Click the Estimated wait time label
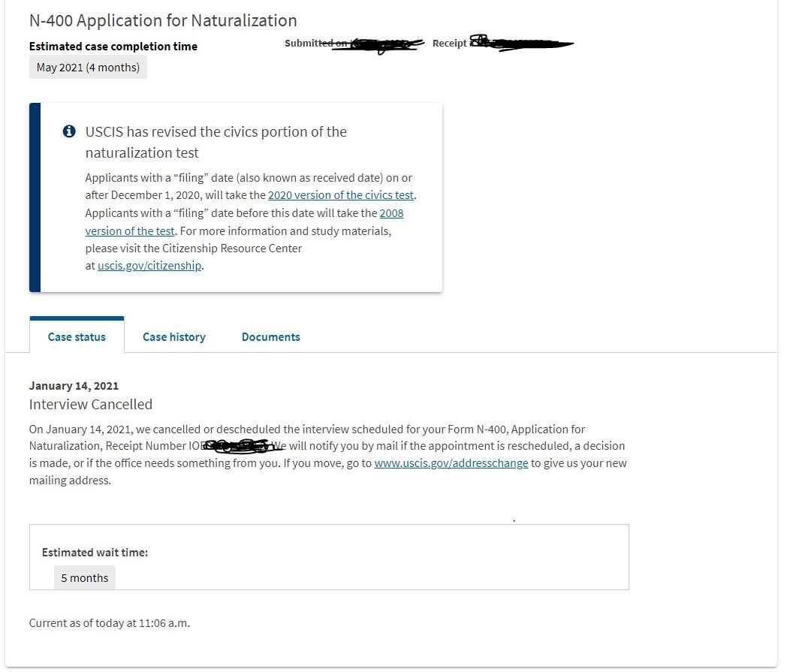 point(95,553)
